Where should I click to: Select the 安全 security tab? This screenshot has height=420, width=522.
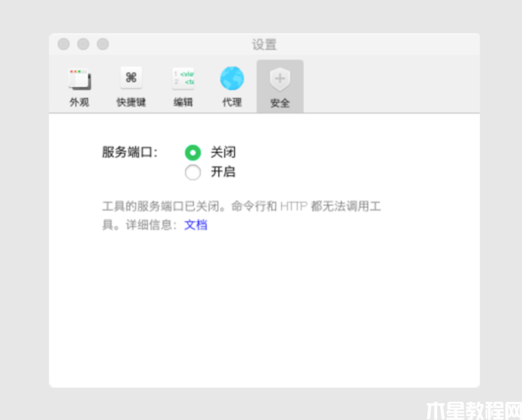(x=280, y=87)
